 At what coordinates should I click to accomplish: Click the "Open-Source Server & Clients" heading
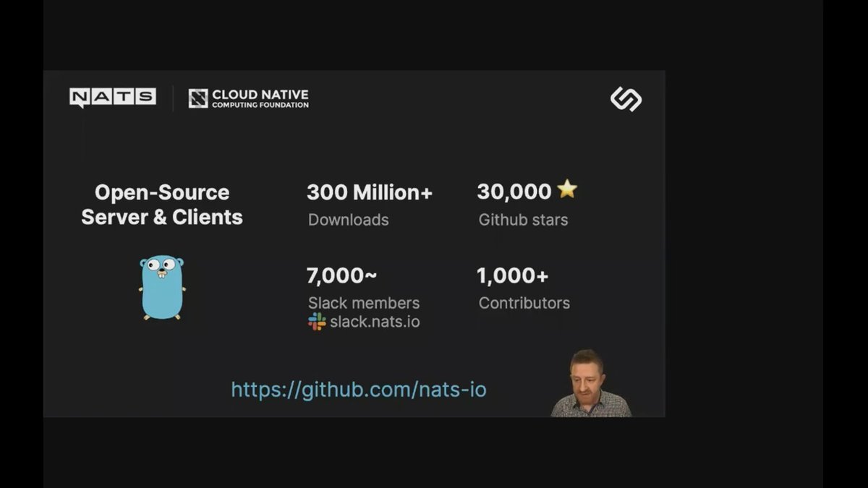(x=162, y=205)
